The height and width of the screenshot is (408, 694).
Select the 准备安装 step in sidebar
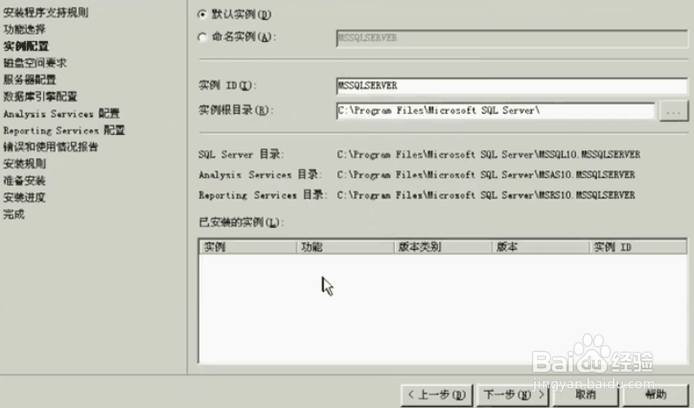(x=24, y=181)
